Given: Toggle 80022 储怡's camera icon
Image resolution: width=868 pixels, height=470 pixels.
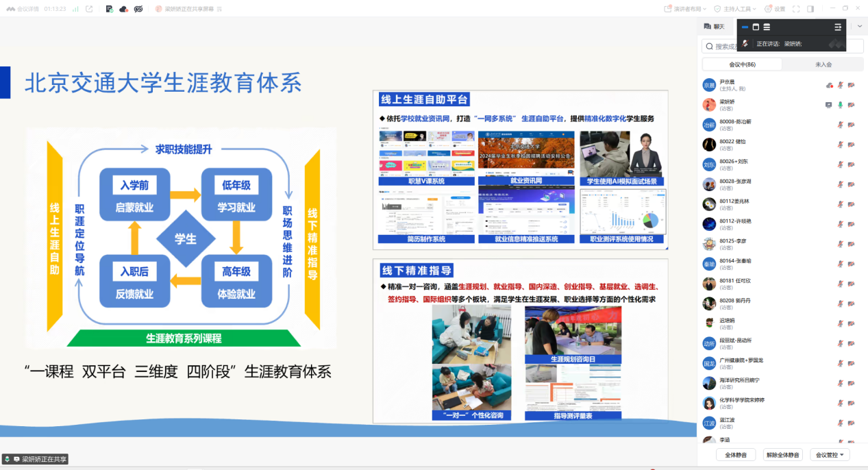Looking at the screenshot, I should pos(852,145).
